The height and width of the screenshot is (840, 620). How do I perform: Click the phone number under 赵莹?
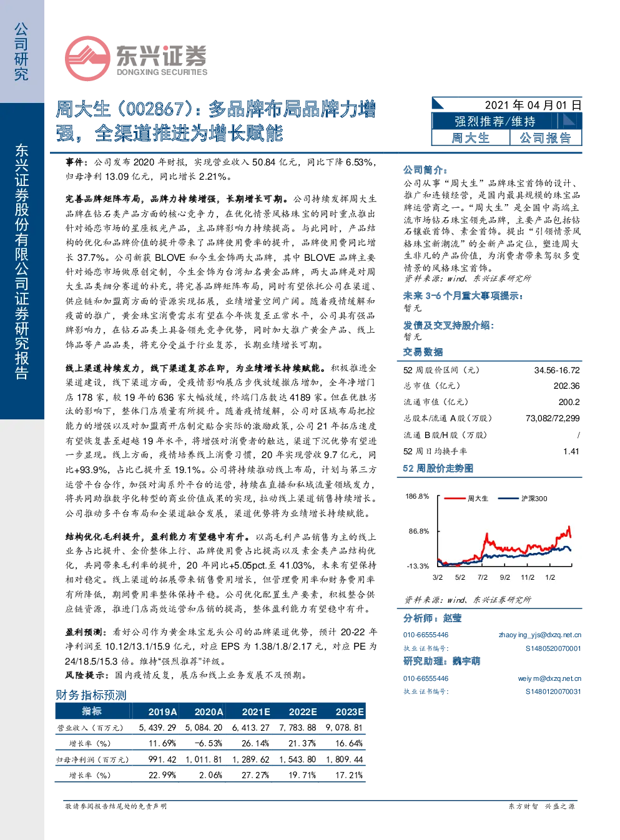tap(426, 635)
